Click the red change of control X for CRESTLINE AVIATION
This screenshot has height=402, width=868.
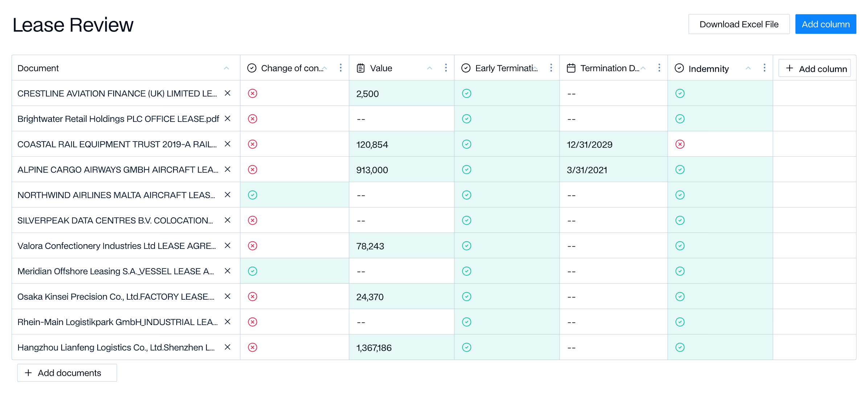(x=253, y=93)
